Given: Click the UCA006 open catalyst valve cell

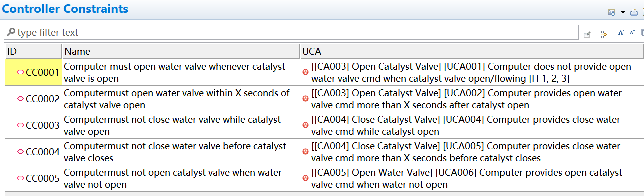Looking at the screenshot, I should coord(472,178).
